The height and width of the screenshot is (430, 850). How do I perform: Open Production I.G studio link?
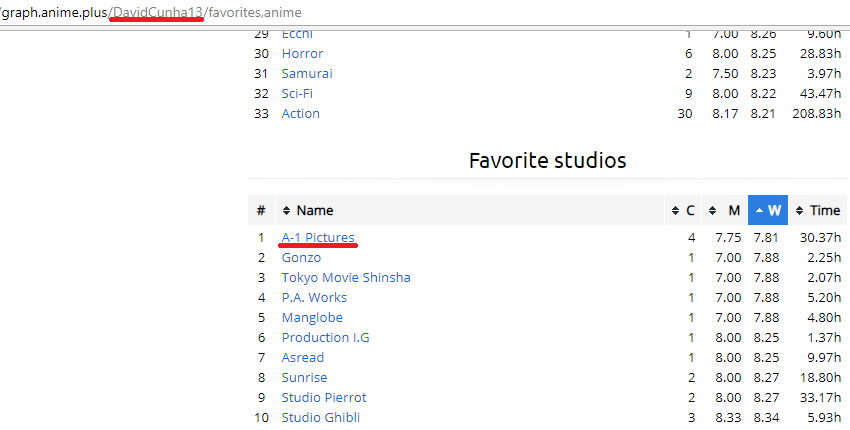click(325, 337)
